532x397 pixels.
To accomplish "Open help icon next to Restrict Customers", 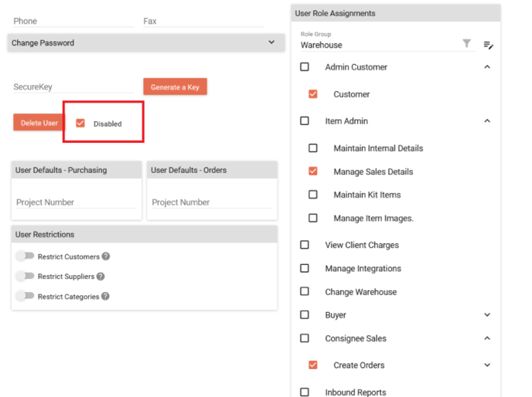I will [106, 256].
